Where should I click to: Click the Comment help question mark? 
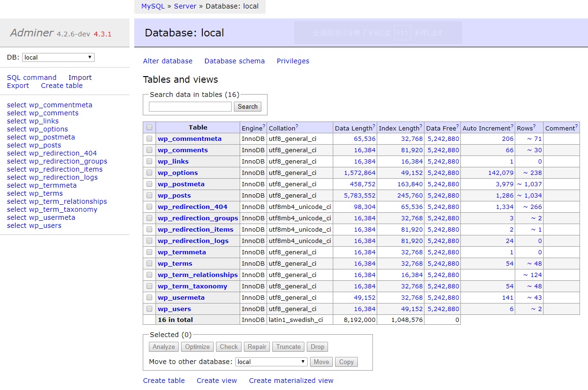577,126
